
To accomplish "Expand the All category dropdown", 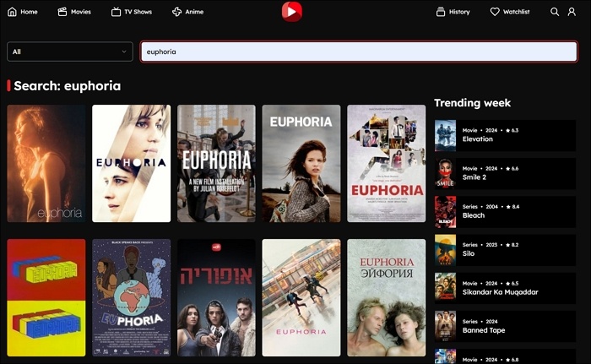I will [x=70, y=52].
